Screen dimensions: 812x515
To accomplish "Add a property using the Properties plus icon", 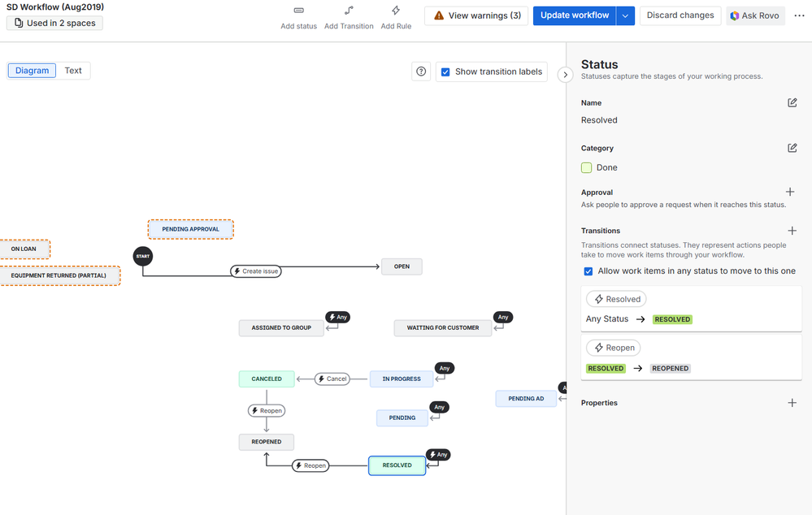I will [x=792, y=402].
